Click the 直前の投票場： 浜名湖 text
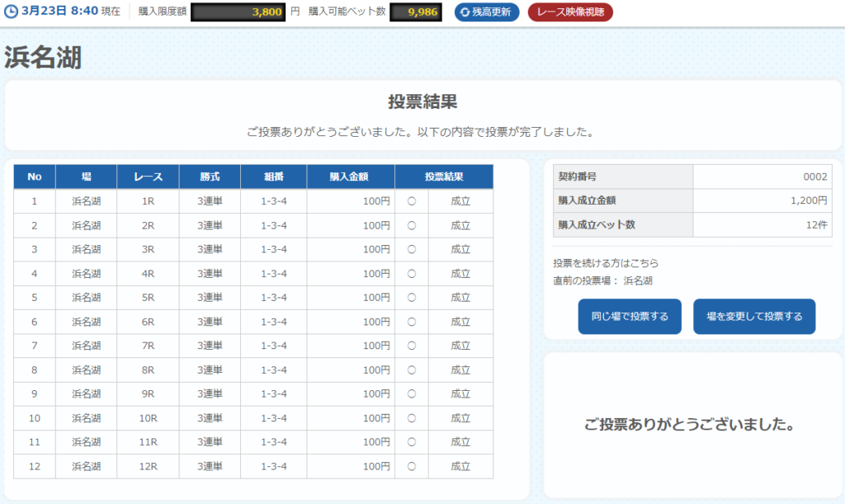 click(602, 280)
